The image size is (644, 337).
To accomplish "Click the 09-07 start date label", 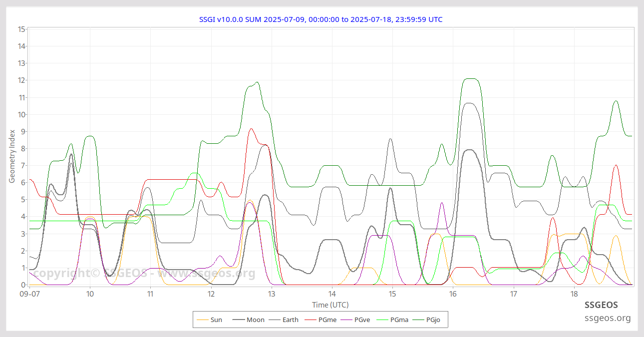I will coord(29,294).
